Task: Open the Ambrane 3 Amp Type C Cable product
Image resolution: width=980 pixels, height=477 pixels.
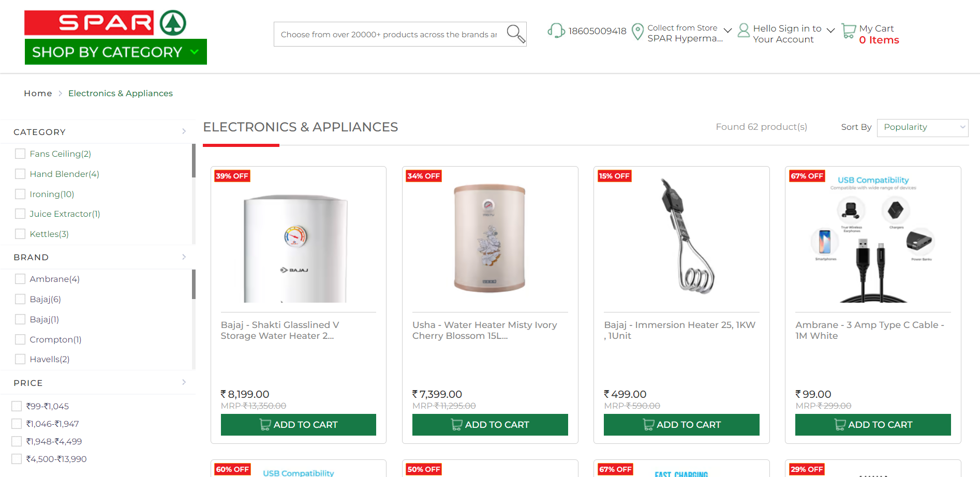Action: 870,330
